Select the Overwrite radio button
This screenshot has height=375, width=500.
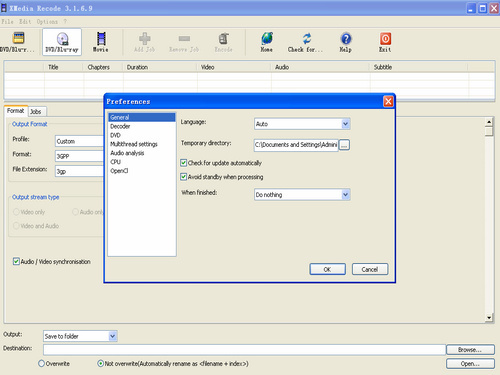41,363
